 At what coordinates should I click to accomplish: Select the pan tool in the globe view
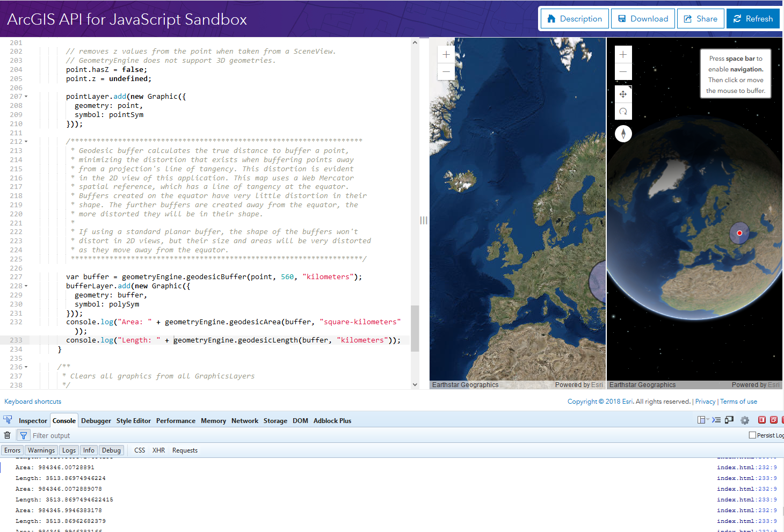623,94
